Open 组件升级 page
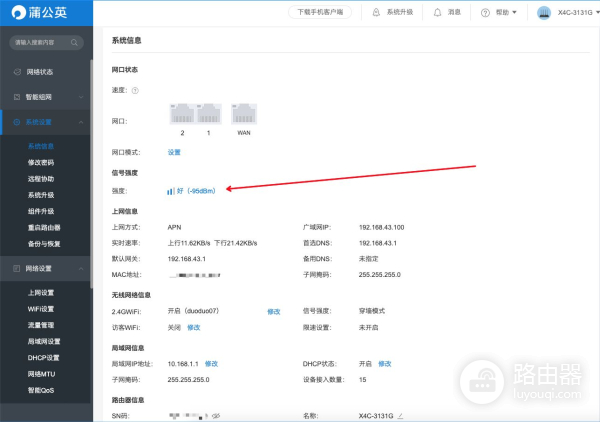 coord(41,211)
